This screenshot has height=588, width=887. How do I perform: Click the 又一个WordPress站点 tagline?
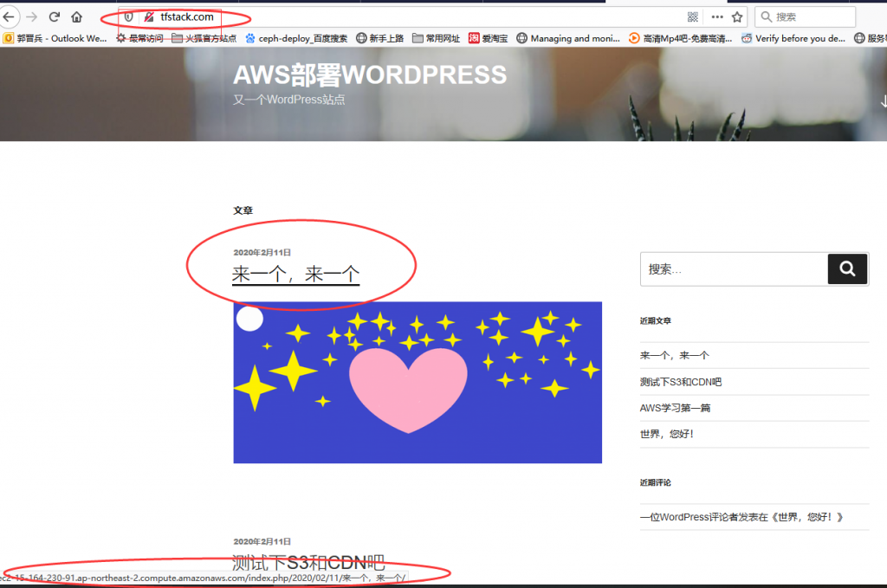click(x=288, y=100)
